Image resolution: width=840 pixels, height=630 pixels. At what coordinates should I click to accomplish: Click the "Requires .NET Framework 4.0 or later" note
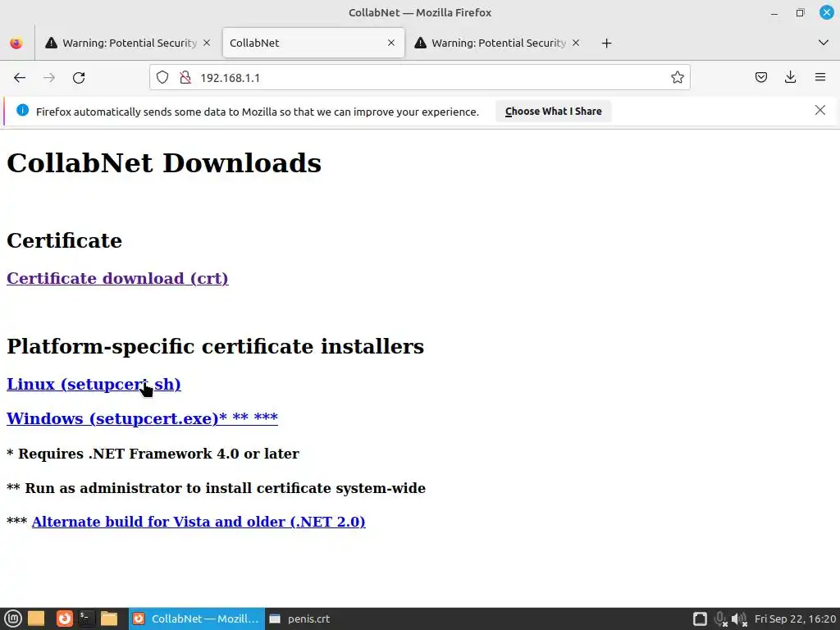pos(158,454)
